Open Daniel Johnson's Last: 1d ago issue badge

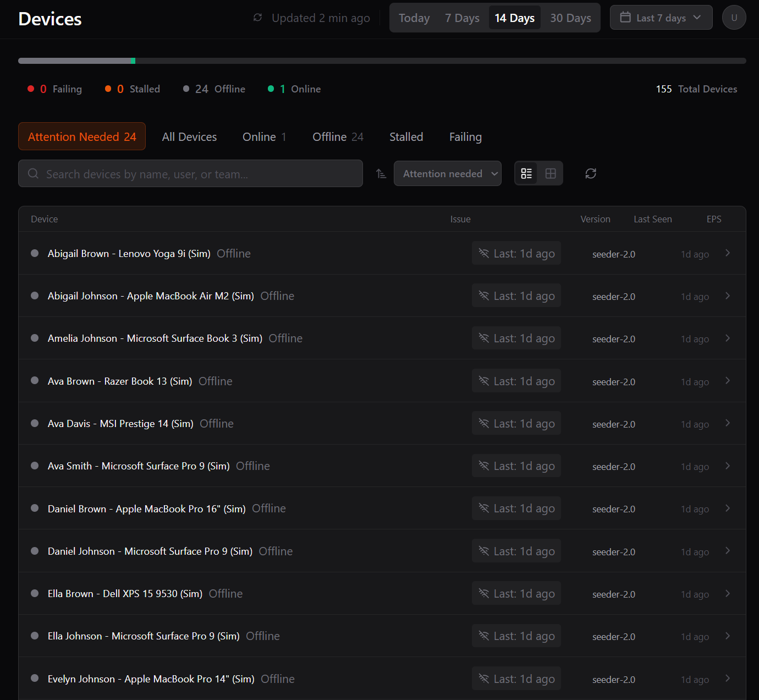tap(516, 551)
